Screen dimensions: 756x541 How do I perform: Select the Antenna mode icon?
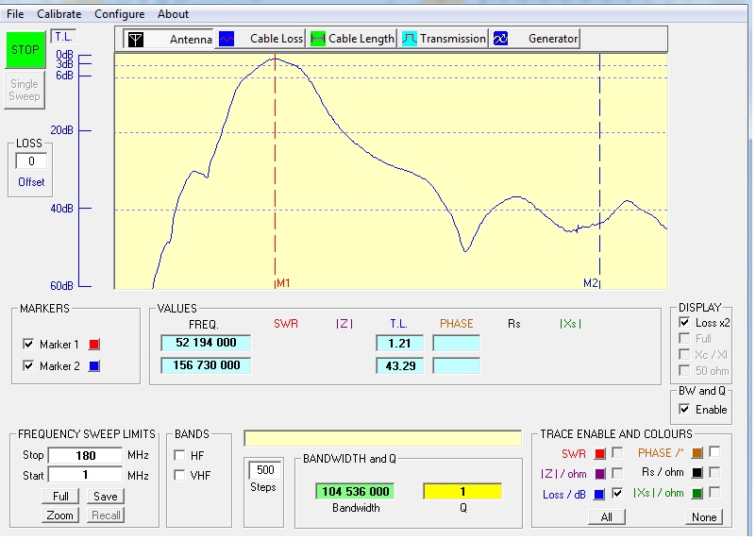[136, 39]
